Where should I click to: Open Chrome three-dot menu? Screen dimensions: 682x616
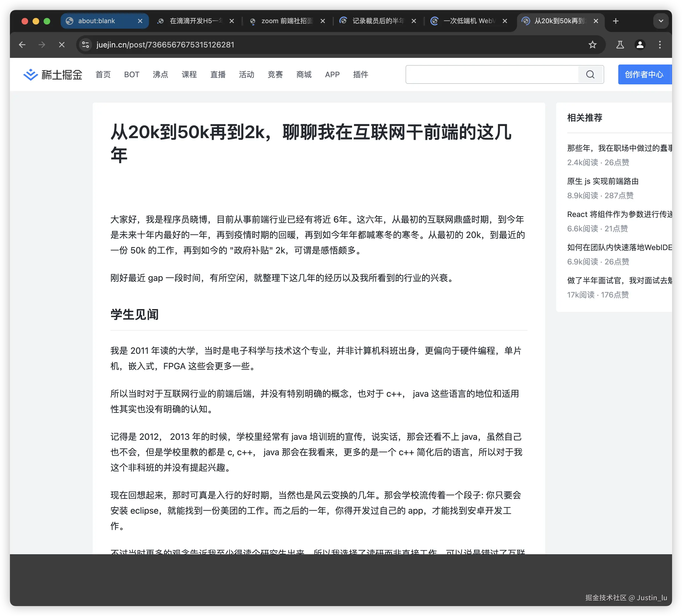(660, 45)
